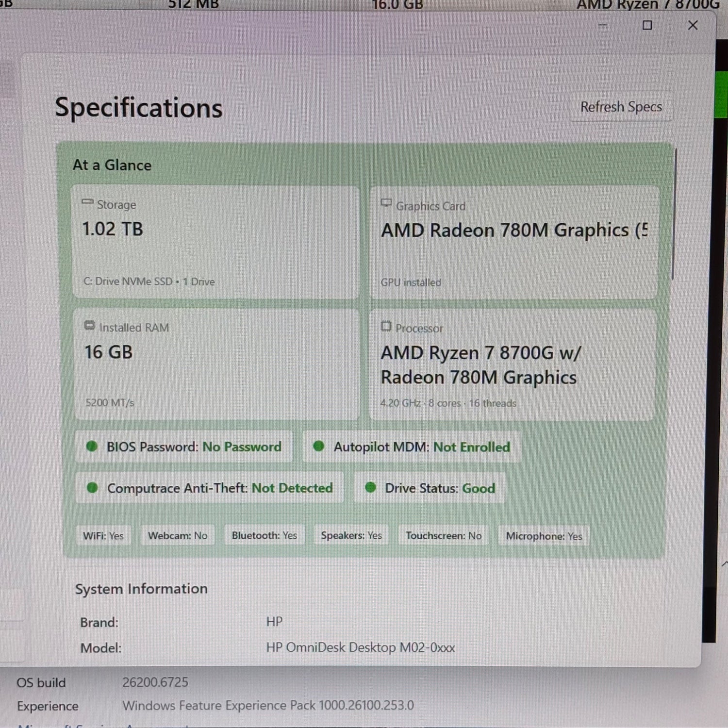Viewport: 728px width, 728px height.
Task: Click the Processor chip icon
Action: [x=386, y=326]
